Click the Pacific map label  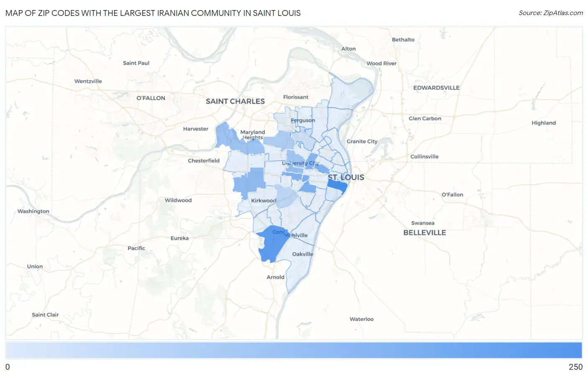coord(136,248)
